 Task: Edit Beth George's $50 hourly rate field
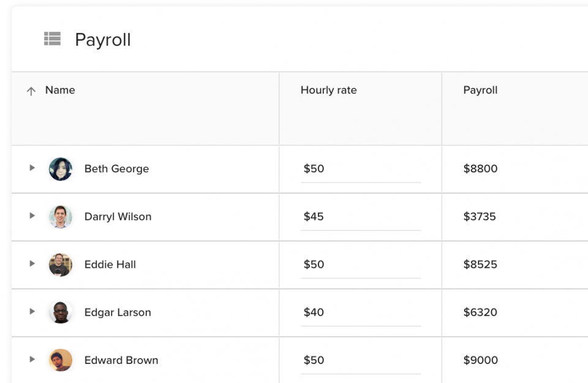(360, 169)
